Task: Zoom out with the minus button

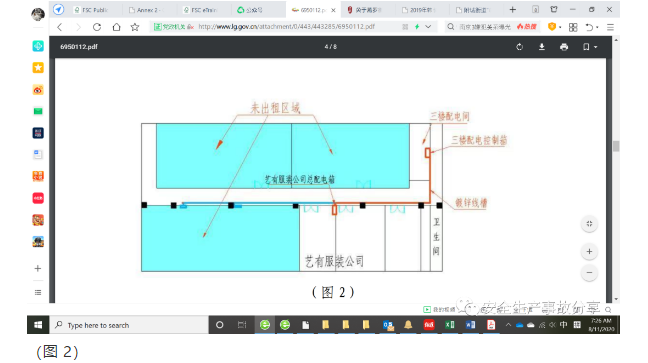Action: [589, 273]
